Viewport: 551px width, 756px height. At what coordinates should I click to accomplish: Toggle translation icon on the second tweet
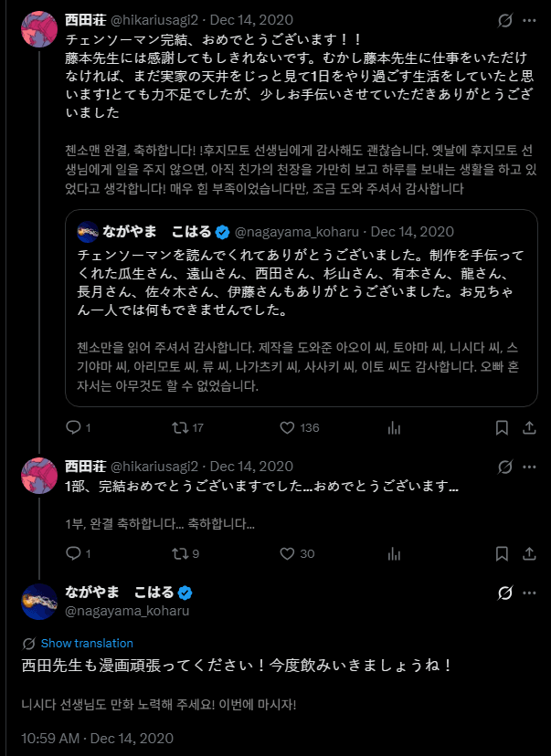504,467
